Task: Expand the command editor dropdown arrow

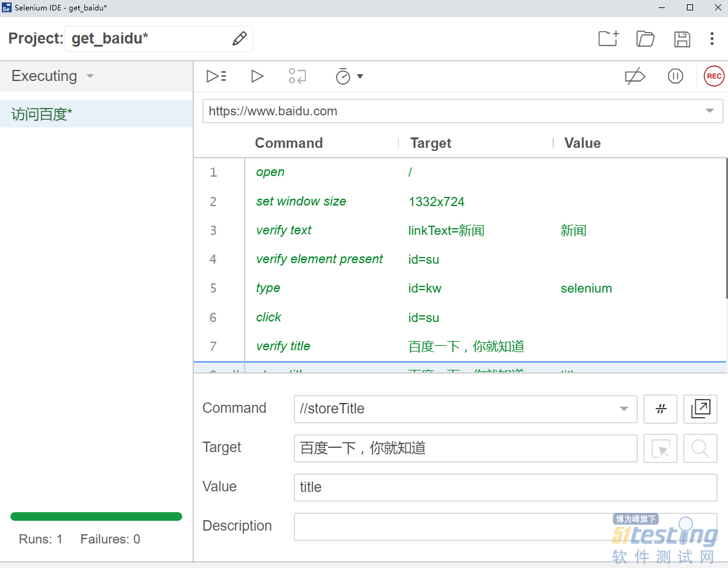Action: [x=624, y=409]
